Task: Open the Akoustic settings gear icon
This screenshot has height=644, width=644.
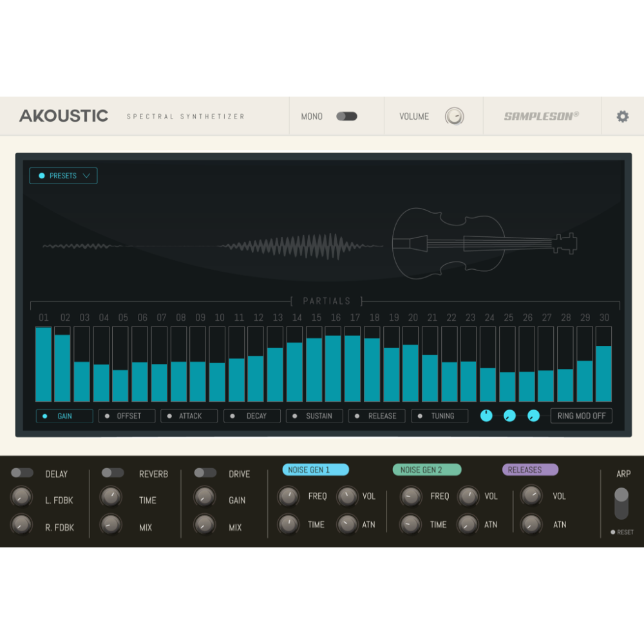Action: tap(622, 116)
